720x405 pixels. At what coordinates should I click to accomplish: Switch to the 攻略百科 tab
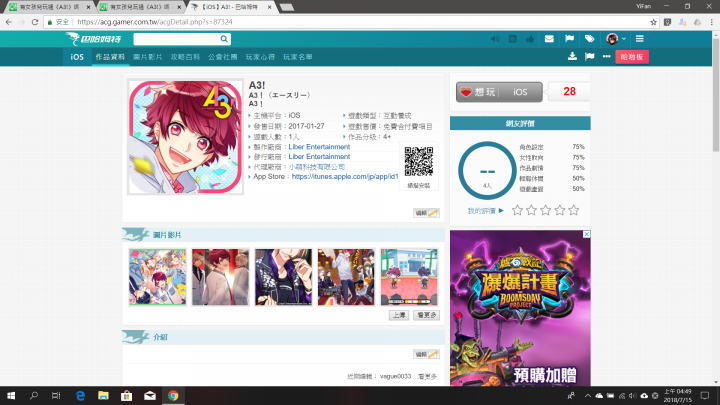pyautogui.click(x=185, y=57)
